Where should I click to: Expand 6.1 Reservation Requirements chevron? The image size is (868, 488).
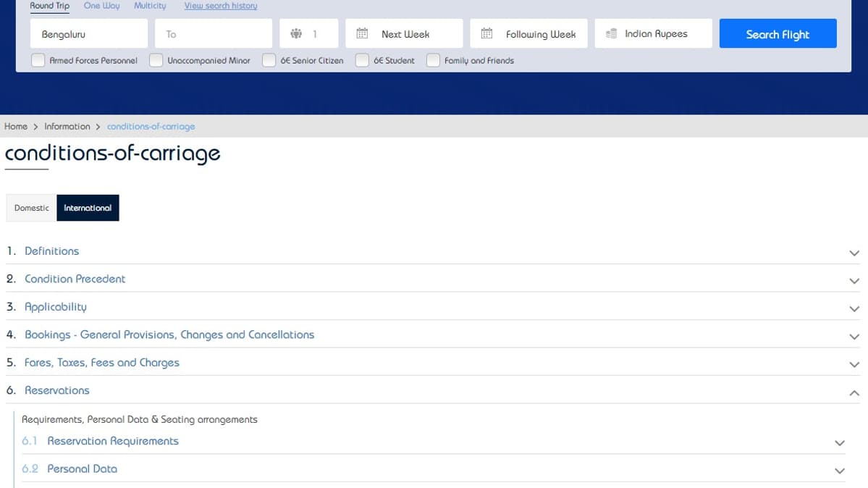[840, 443]
